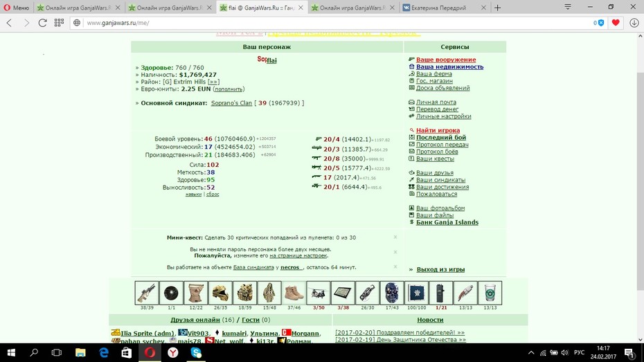
Task: Click the навыки link
Action: [x=193, y=194]
